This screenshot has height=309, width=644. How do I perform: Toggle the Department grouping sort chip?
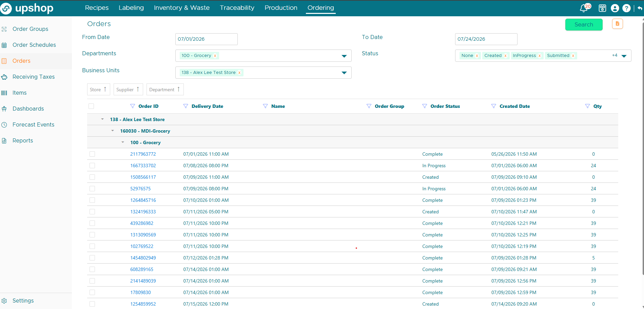click(x=165, y=90)
